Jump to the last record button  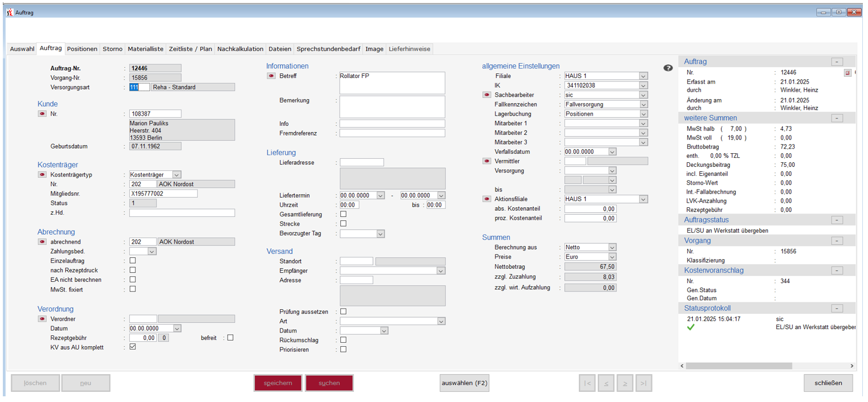[644, 383]
